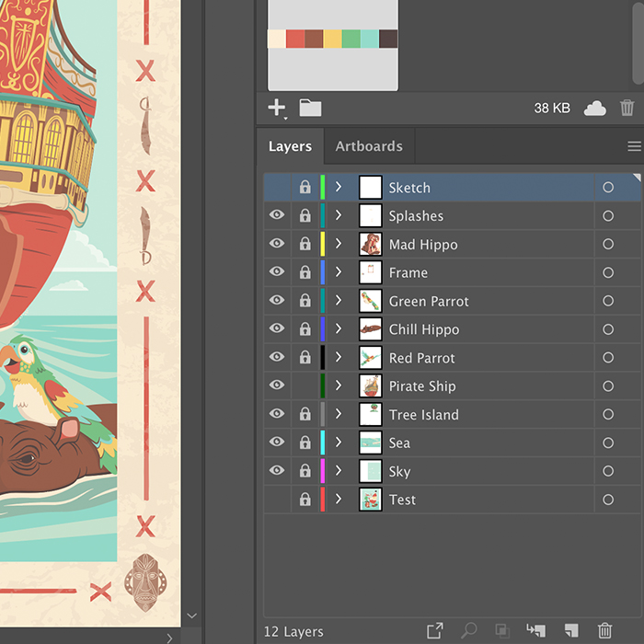Click the Green Parrot layer target circle
644x644 pixels.
click(x=608, y=301)
